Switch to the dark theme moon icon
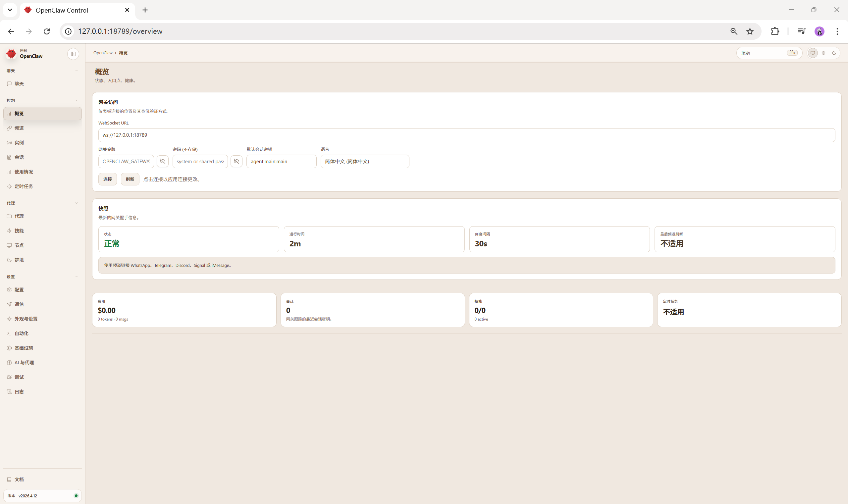The image size is (848, 504). tap(834, 53)
